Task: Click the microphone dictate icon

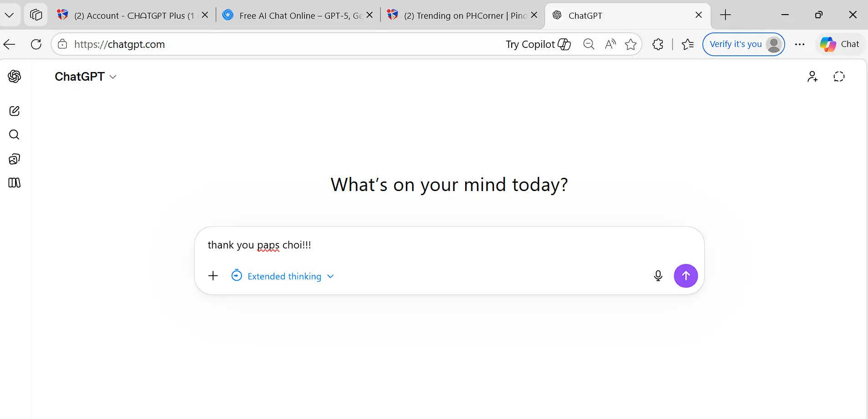Action: [658, 276]
